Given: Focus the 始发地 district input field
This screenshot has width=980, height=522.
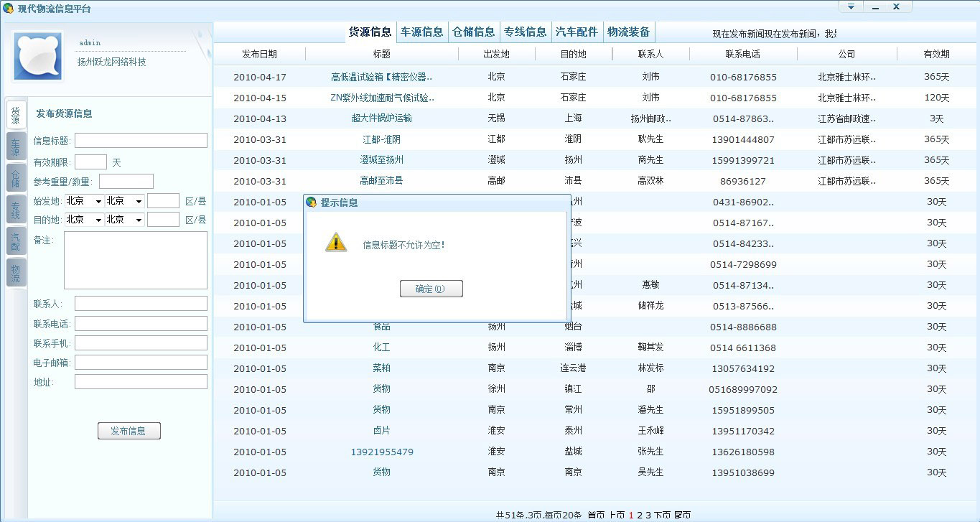Looking at the screenshot, I should tap(163, 201).
